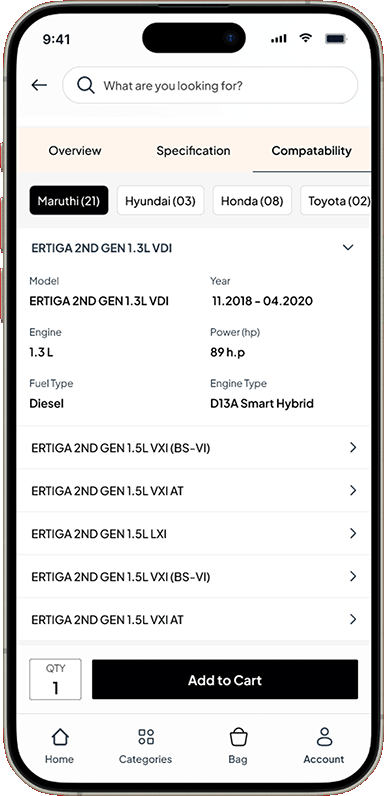The image size is (384, 796).
Task: Click the engine type 'D13A Smart Hybrid'
Action: point(262,404)
